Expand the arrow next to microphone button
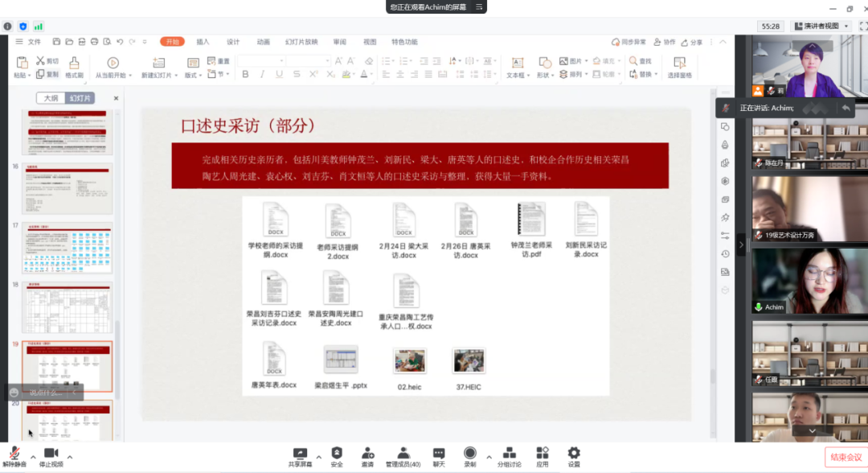 (x=31, y=457)
